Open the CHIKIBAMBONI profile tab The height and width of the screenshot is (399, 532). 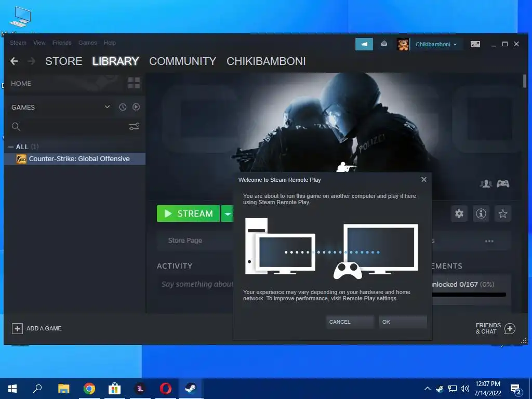266,61
